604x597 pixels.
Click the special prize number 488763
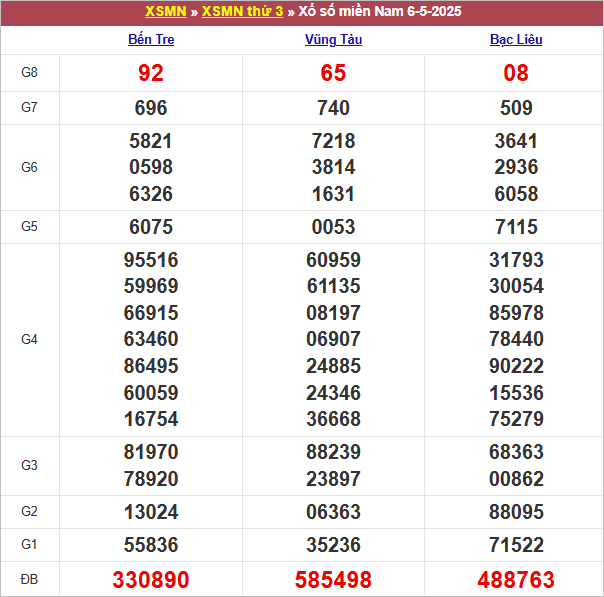click(516, 580)
